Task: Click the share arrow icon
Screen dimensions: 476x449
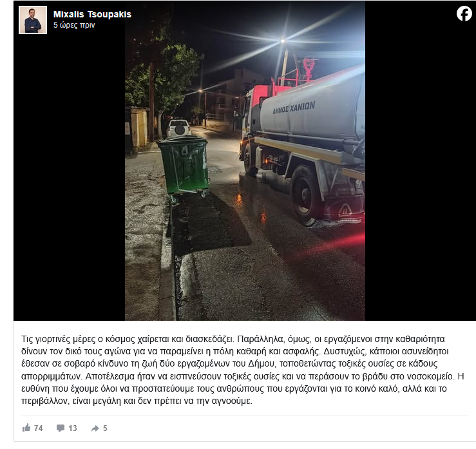Action: (x=95, y=428)
